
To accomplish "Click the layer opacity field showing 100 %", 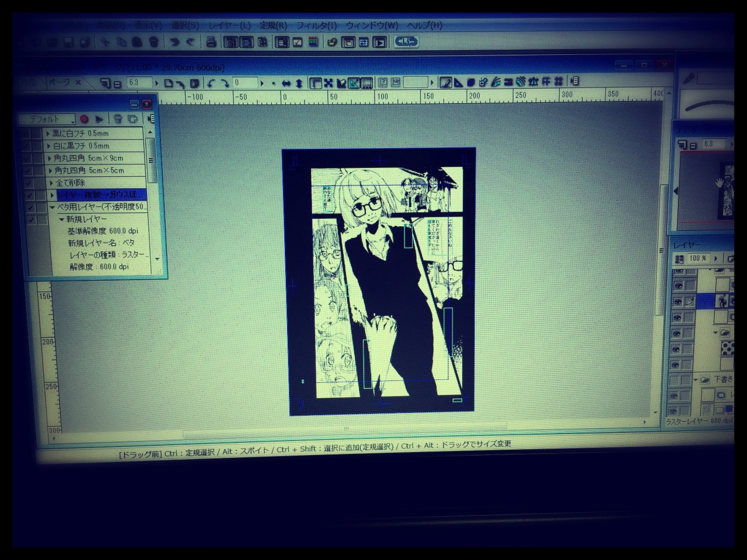I will click(699, 258).
